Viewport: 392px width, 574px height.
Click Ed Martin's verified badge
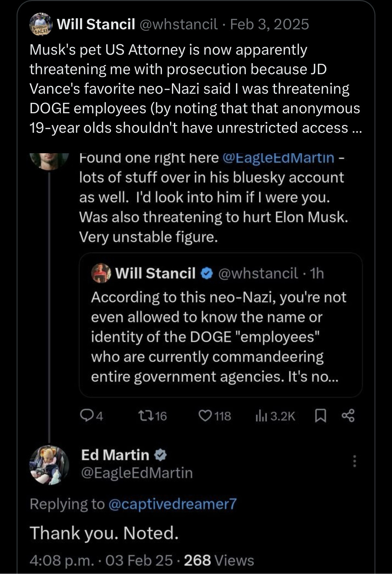pyautogui.click(x=160, y=455)
